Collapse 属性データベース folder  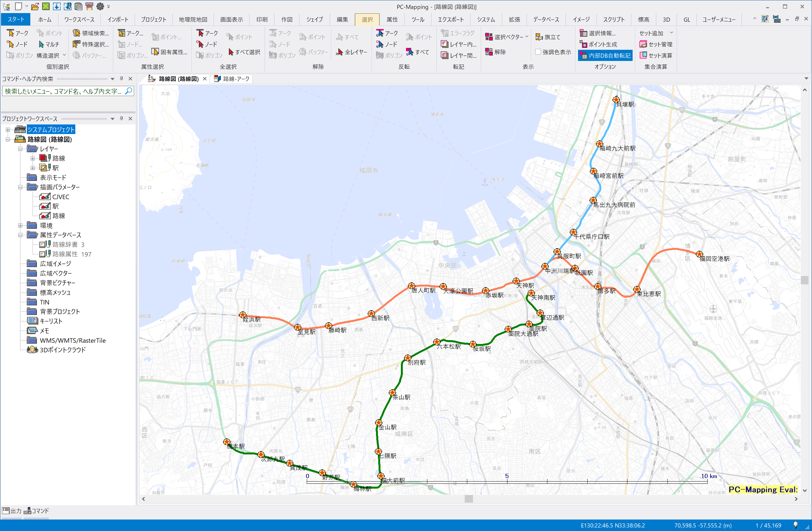(20, 235)
